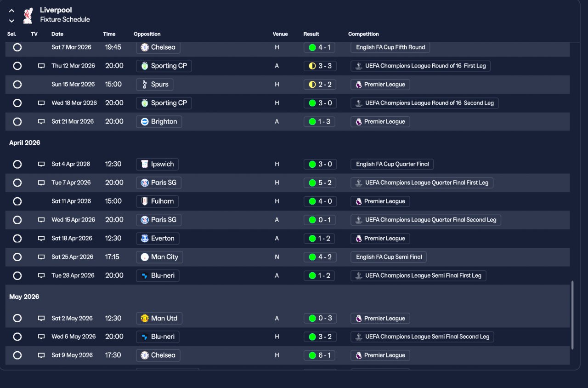
Task: Click the 17:15 kick-off time
Action: coord(112,257)
